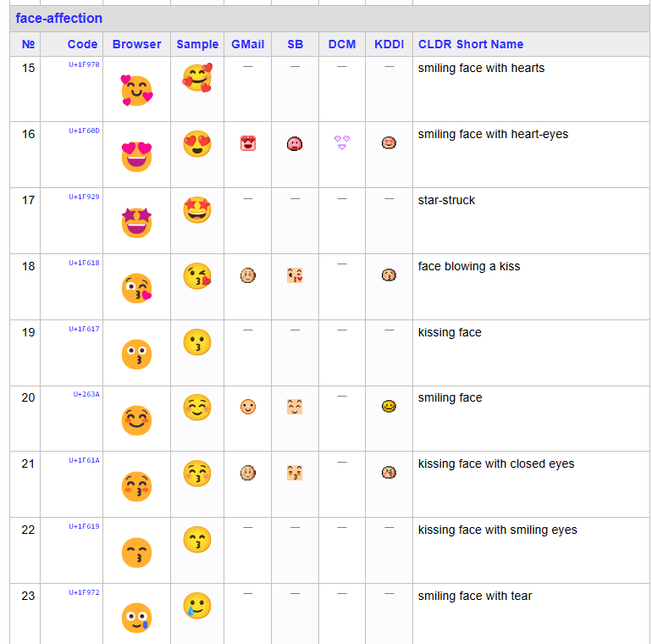
Task: Click the GMail icon for kissing face with closed eyes
Action: pyautogui.click(x=247, y=473)
